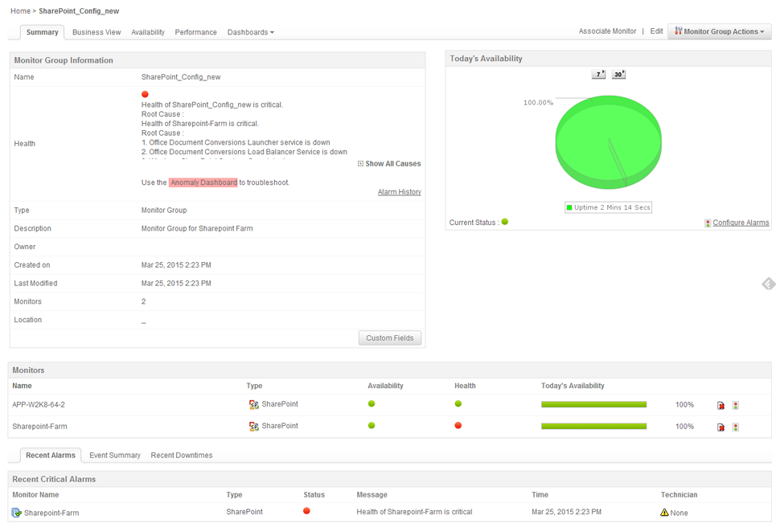The width and height of the screenshot is (776, 532).
Task: Select the Summary tab
Action: click(x=42, y=32)
